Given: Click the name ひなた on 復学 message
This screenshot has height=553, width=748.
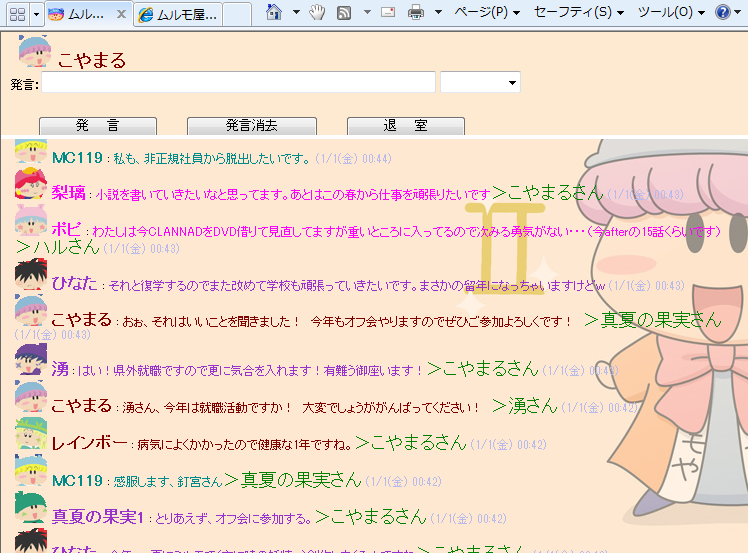Looking at the screenshot, I should pos(75,284).
